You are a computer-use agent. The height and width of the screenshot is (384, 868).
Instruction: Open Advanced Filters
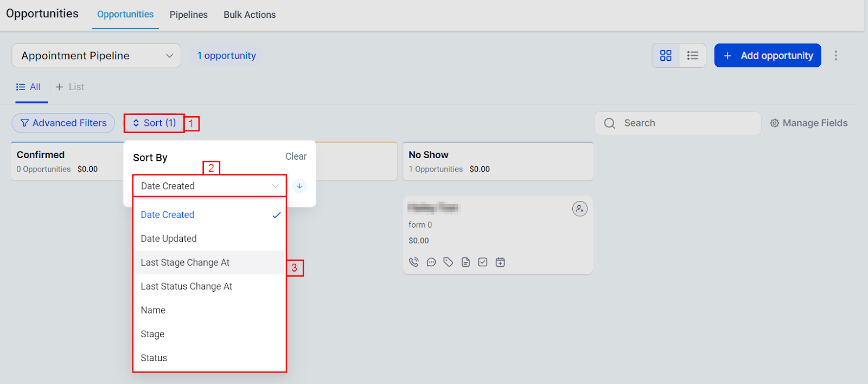[x=63, y=123]
